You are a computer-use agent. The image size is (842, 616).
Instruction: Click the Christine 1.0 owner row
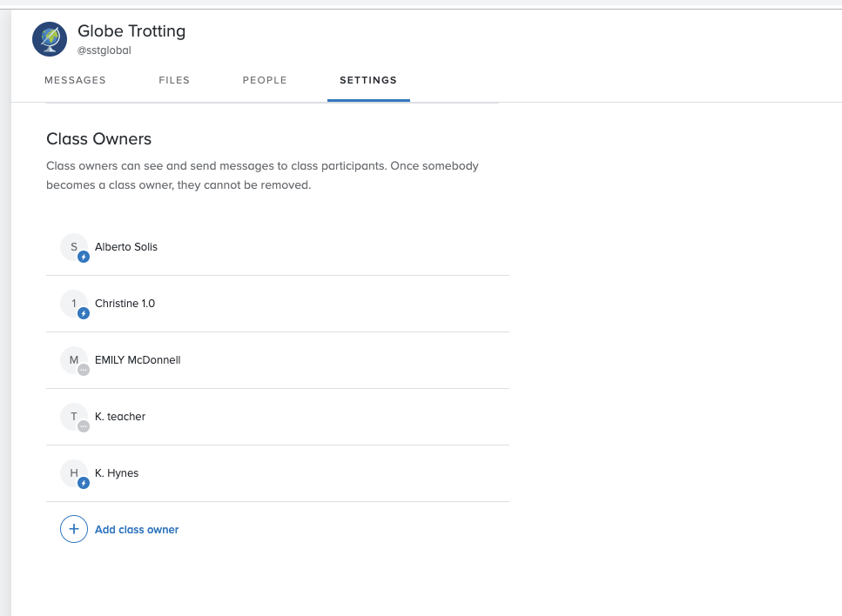[x=278, y=304]
